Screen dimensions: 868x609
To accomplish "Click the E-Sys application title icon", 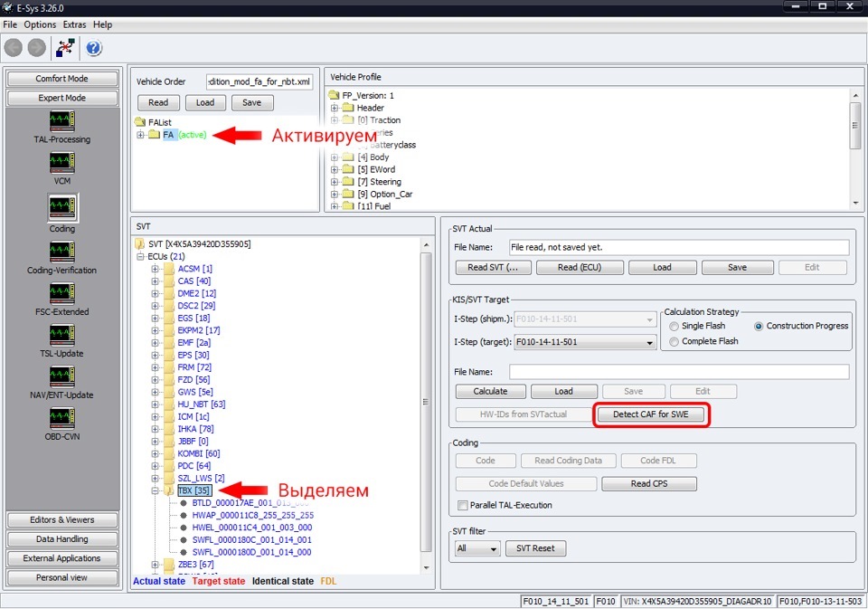I will click(8, 8).
